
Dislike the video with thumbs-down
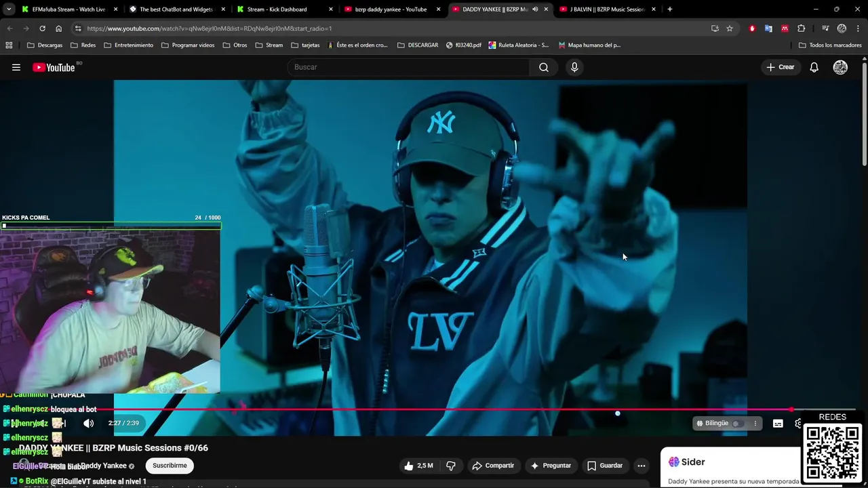click(451, 466)
